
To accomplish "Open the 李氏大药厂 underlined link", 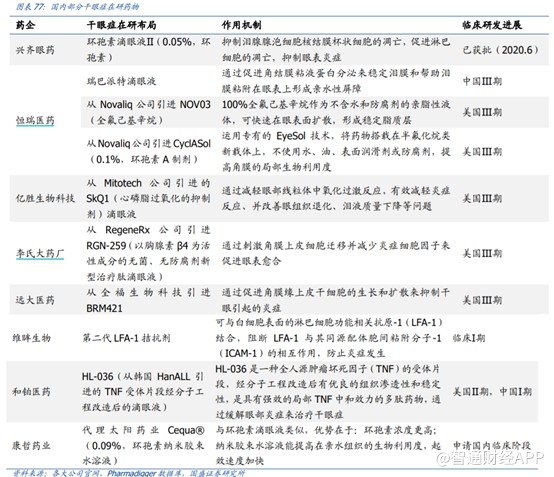I will (40, 253).
